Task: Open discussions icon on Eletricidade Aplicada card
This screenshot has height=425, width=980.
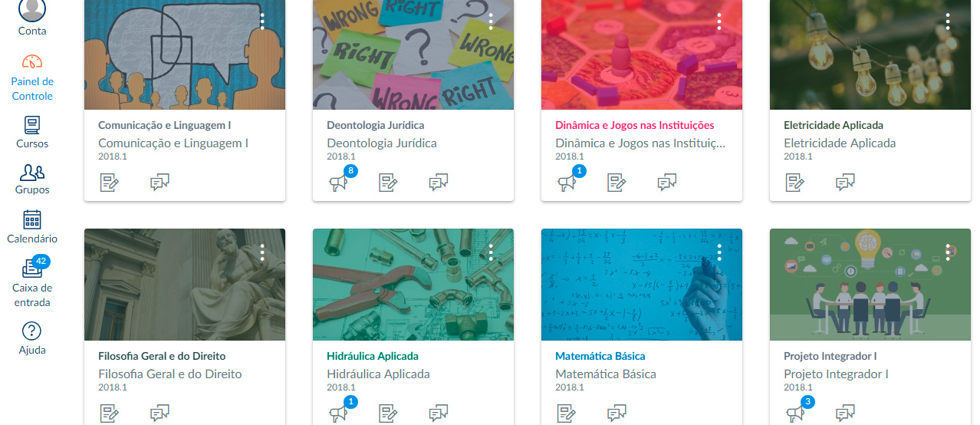Action: click(845, 183)
